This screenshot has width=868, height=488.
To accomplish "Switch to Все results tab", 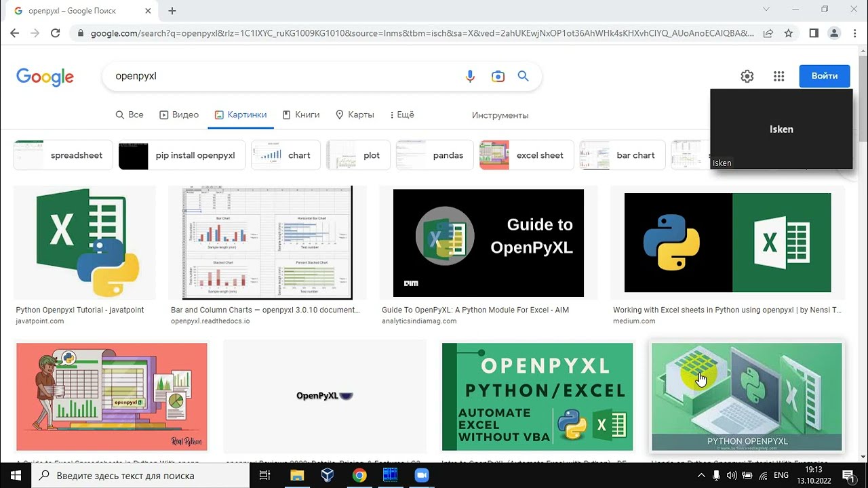I will 130,115.
